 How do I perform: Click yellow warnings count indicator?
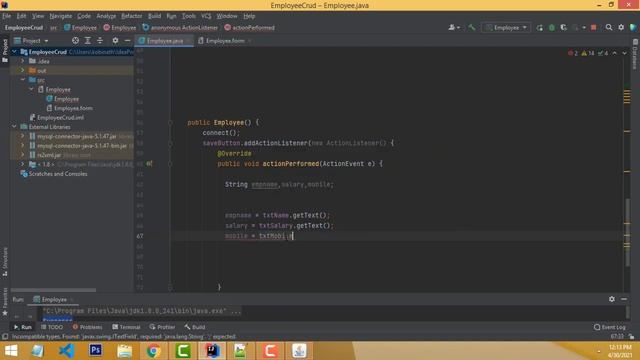click(588, 53)
